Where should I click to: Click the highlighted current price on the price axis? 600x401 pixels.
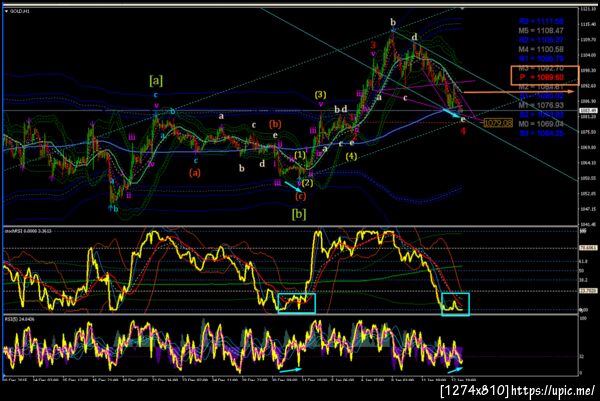pos(586,111)
